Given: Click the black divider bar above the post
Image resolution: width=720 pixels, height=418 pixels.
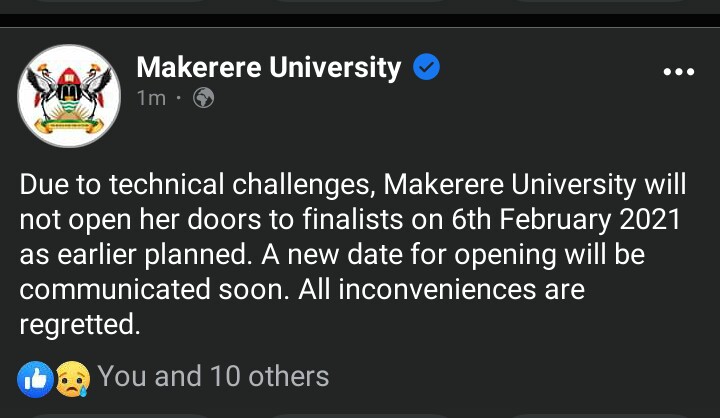Looking at the screenshot, I should click(x=360, y=20).
